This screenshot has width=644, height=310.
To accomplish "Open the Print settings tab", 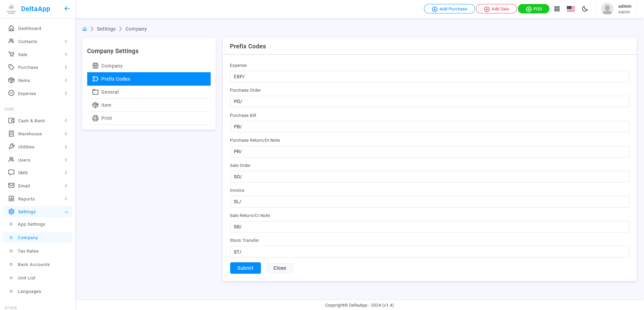I will click(149, 118).
